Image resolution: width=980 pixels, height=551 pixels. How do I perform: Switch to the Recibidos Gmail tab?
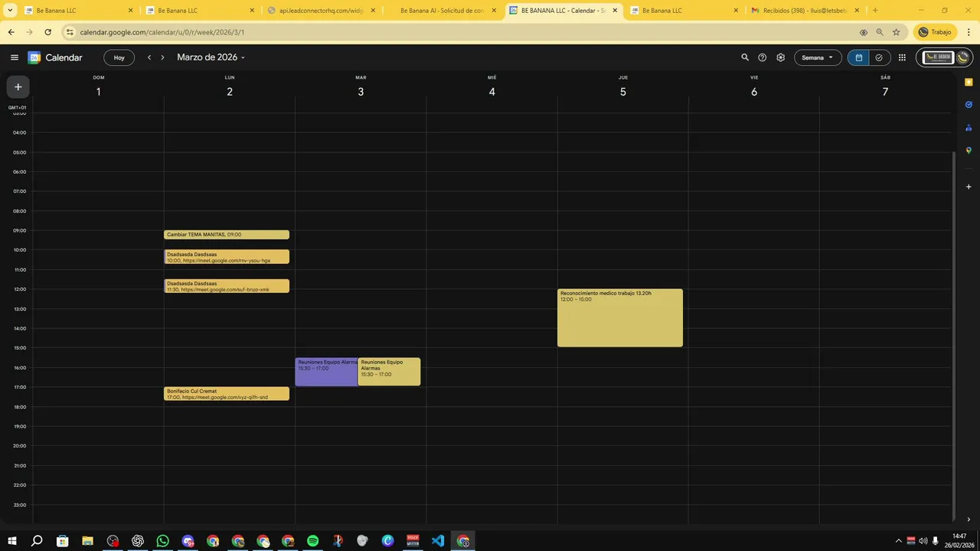pyautogui.click(x=806, y=11)
